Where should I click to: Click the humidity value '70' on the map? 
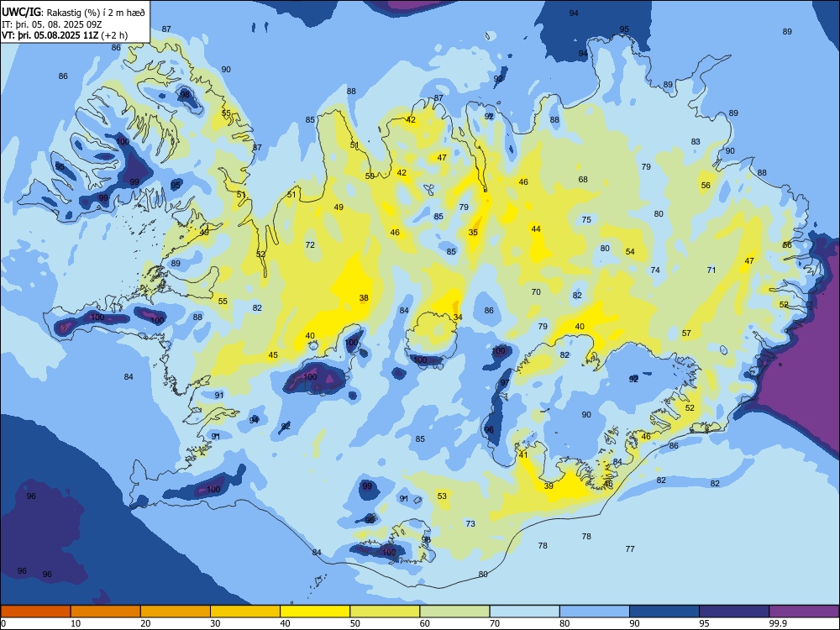[536, 292]
